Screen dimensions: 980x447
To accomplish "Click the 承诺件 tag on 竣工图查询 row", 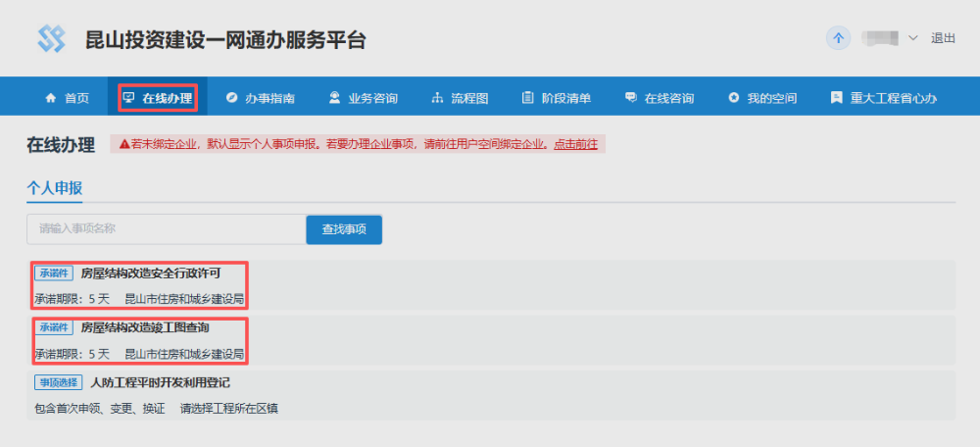I will 54,327.
